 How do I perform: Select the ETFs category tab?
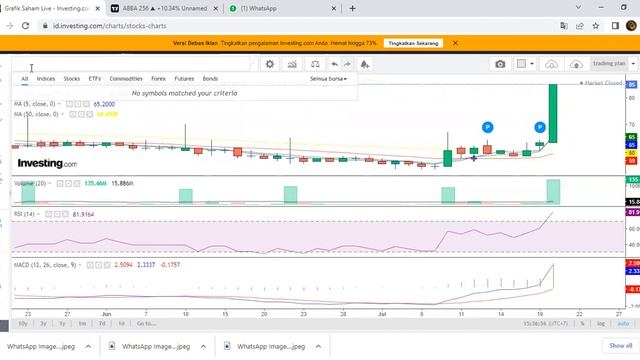95,79
